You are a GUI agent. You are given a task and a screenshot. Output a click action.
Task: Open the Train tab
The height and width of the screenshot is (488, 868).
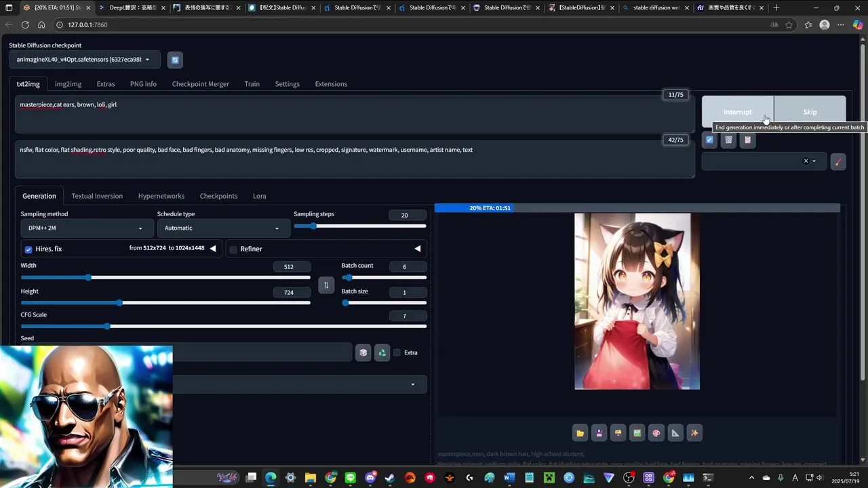coord(252,84)
